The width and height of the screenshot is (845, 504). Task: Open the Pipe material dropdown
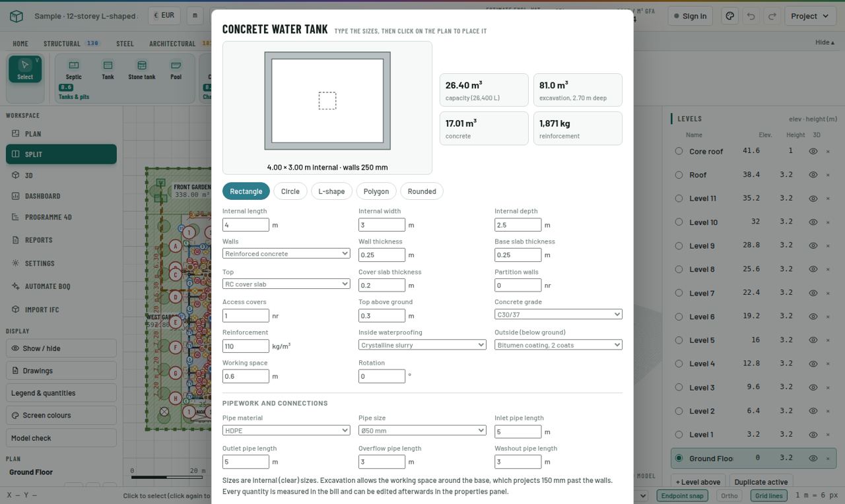tap(286, 430)
